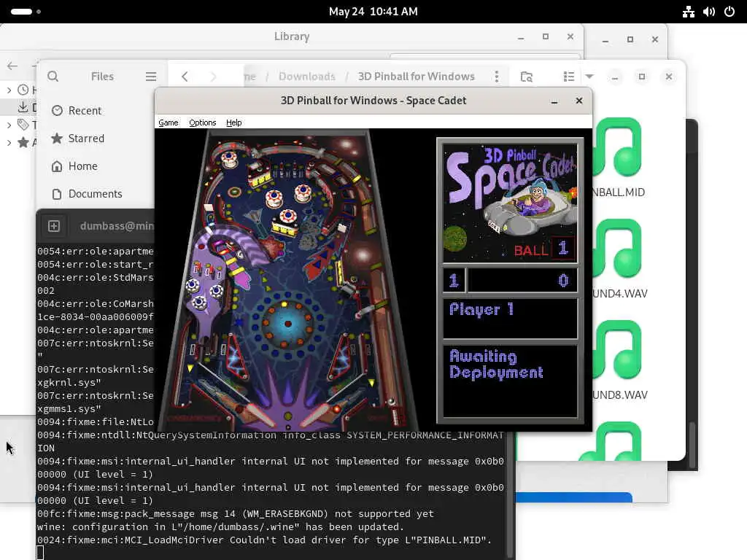Open the Options menu in Pinball

point(203,122)
